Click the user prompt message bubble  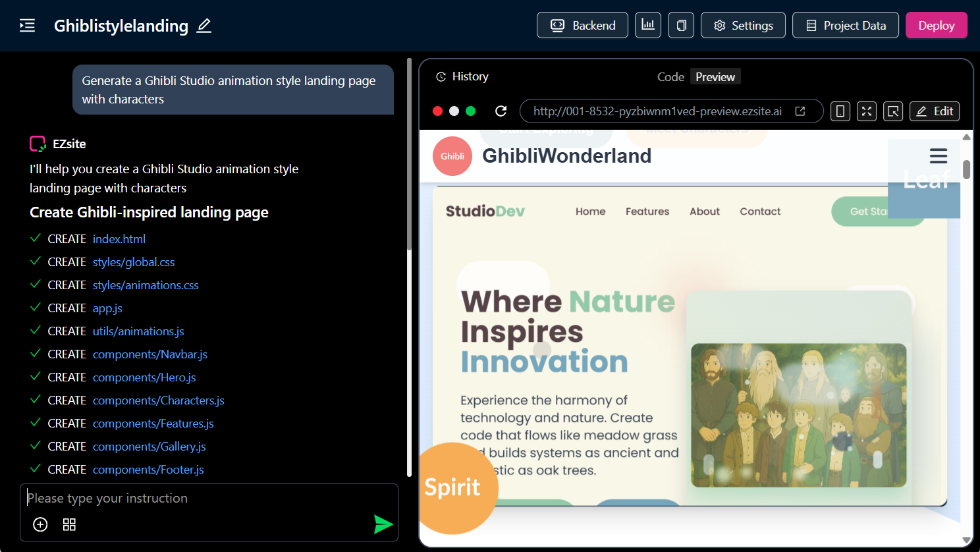coord(233,90)
